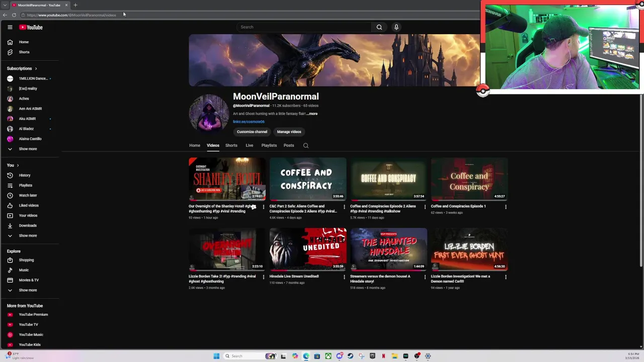Open Watch later list
Viewport: 644px width, 362px height.
click(x=28, y=196)
